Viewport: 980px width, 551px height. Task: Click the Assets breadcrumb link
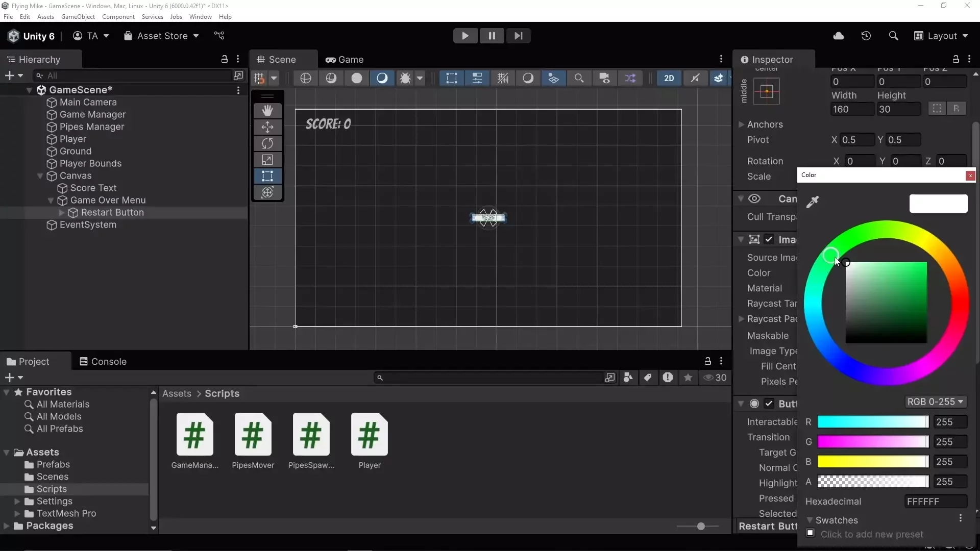(x=177, y=393)
